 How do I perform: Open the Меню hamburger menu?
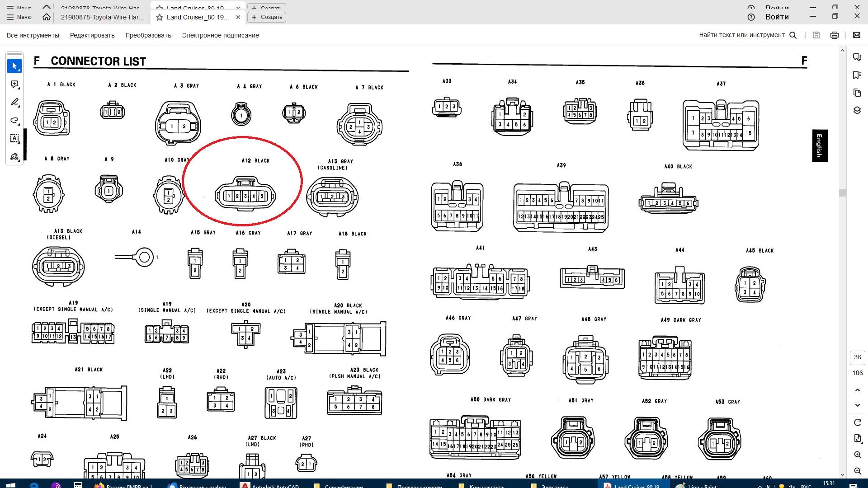coord(19,17)
